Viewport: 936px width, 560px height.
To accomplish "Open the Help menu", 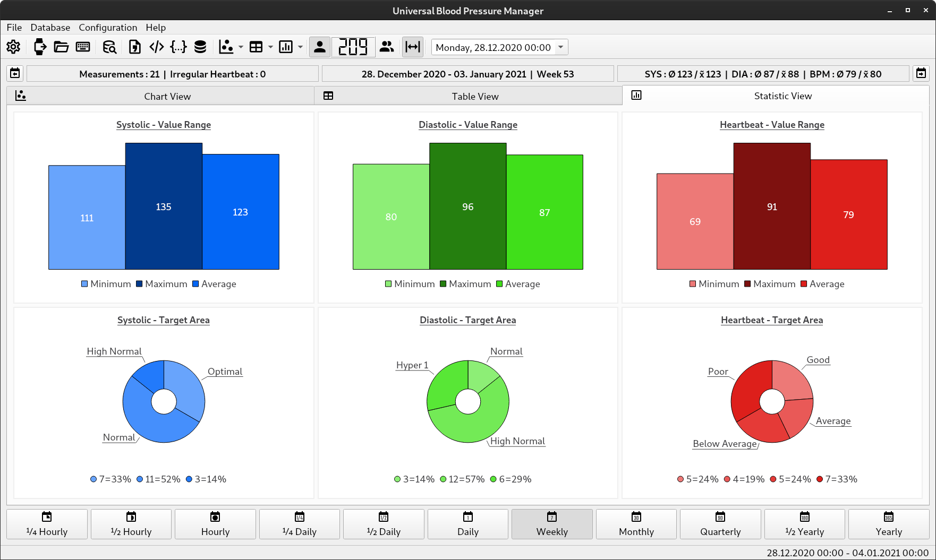I will tap(156, 28).
